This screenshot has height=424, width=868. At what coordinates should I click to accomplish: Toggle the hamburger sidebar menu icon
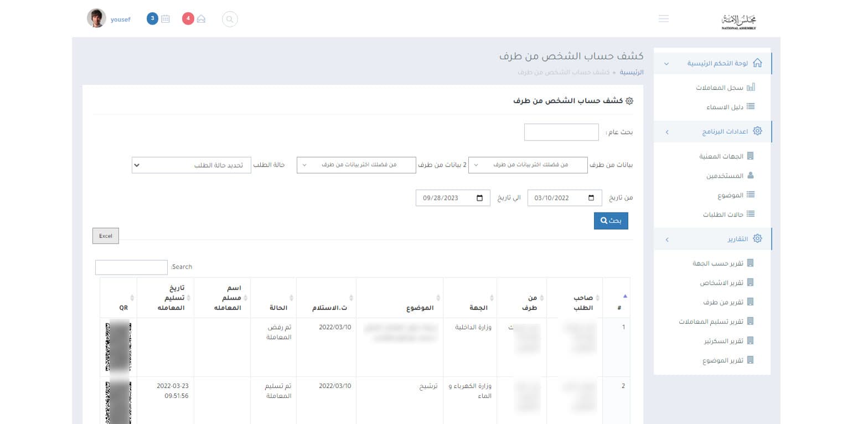(x=664, y=19)
